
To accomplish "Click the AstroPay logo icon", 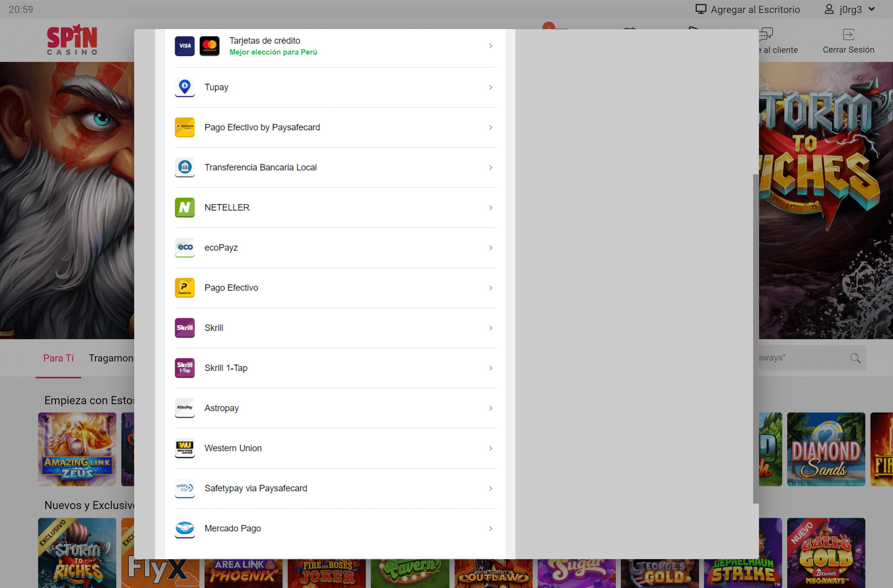I will point(185,408).
